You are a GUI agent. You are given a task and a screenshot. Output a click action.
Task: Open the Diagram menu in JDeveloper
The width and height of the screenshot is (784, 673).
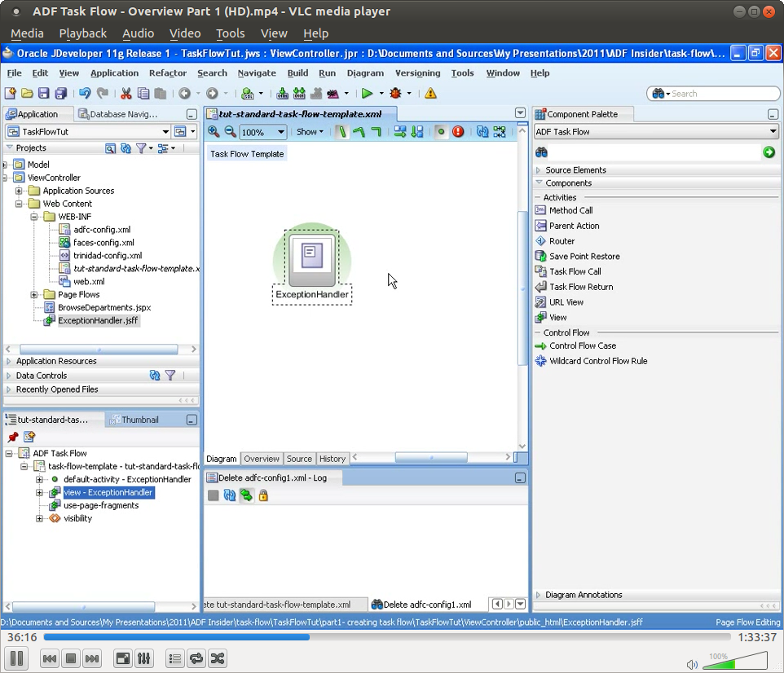coord(365,73)
